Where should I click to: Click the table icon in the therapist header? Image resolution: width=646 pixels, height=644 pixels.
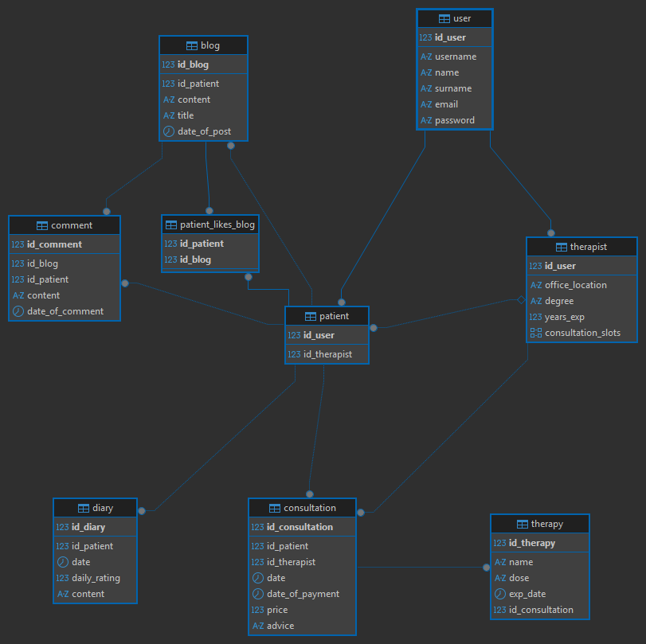pyautogui.click(x=562, y=248)
